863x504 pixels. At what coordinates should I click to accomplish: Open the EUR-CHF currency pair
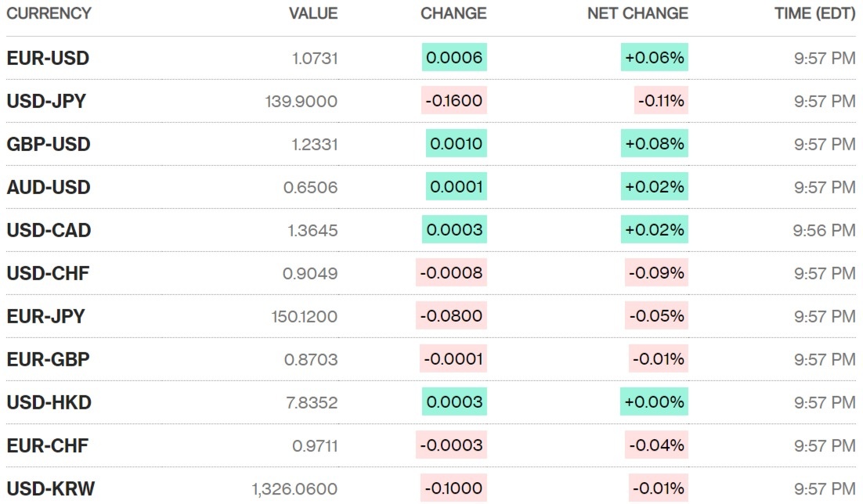[x=47, y=445]
